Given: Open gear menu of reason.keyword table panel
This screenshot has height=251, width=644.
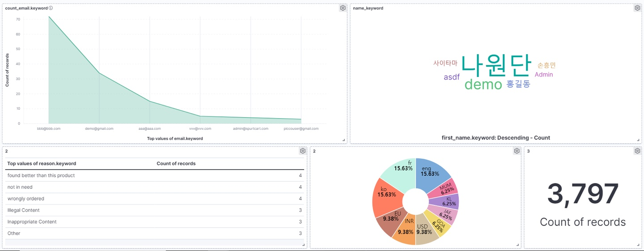Looking at the screenshot, I should (x=303, y=151).
